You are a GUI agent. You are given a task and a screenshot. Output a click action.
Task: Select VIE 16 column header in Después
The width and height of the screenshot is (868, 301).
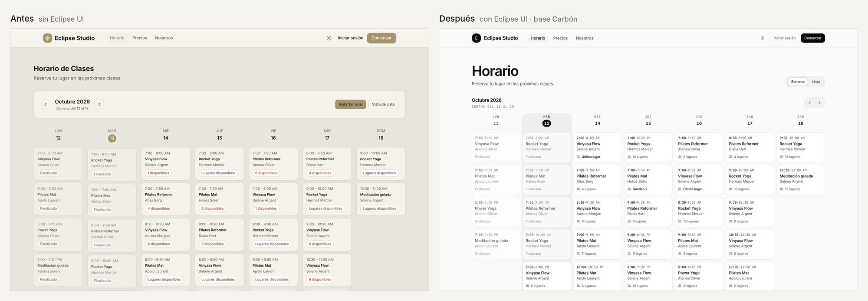point(699,121)
